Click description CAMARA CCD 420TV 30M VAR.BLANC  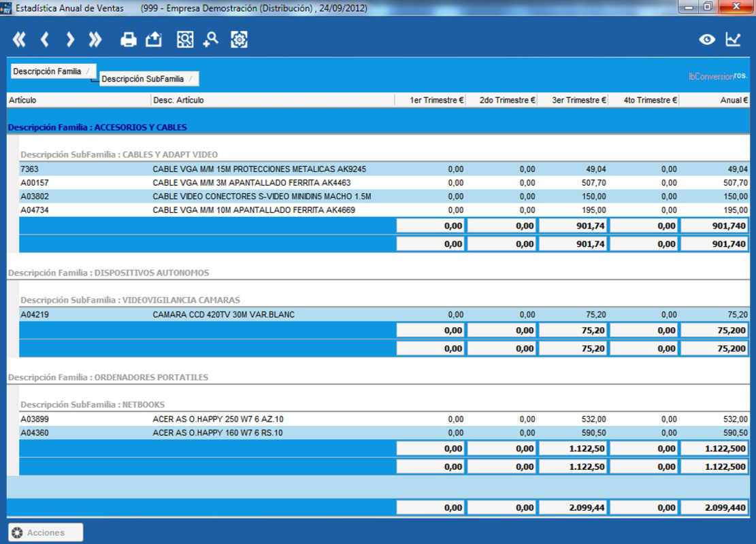(223, 315)
